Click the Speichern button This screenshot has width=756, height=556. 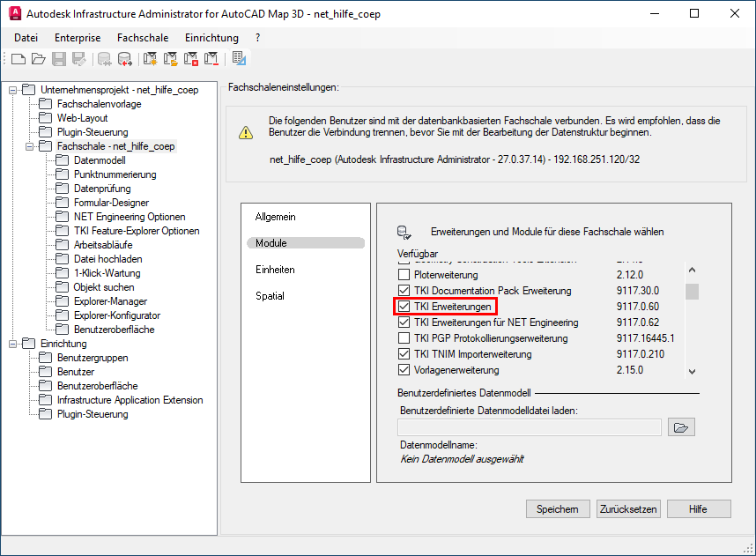coord(558,509)
